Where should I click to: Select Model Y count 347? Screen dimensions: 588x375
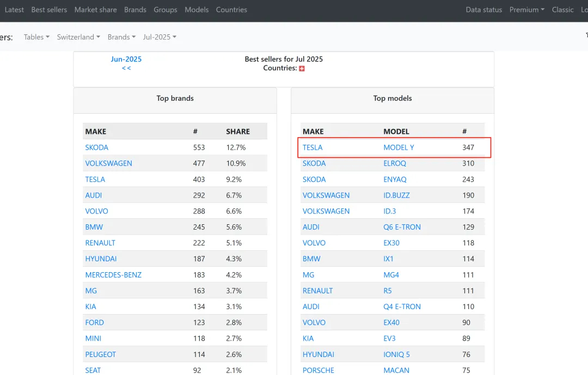point(468,147)
